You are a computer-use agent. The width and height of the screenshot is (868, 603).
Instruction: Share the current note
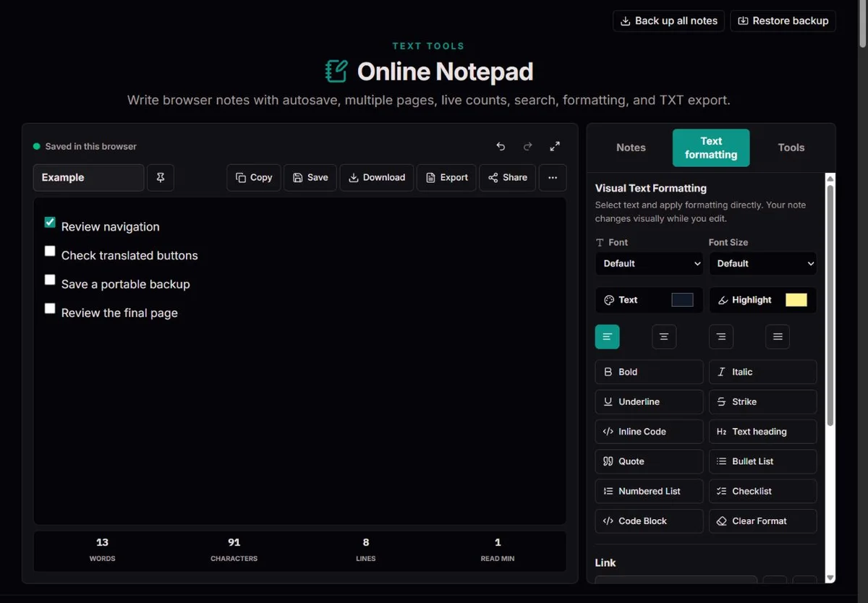click(x=507, y=177)
